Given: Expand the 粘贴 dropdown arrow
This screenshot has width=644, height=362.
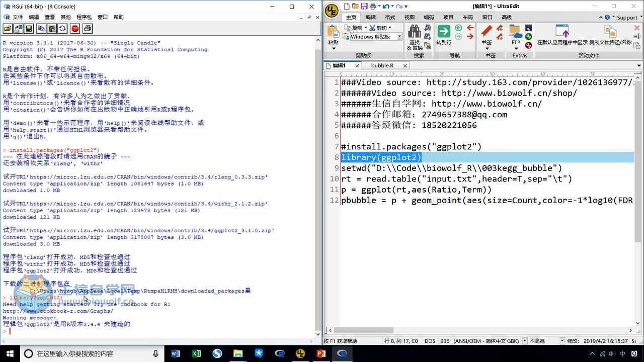Looking at the screenshot, I should tap(333, 49).
